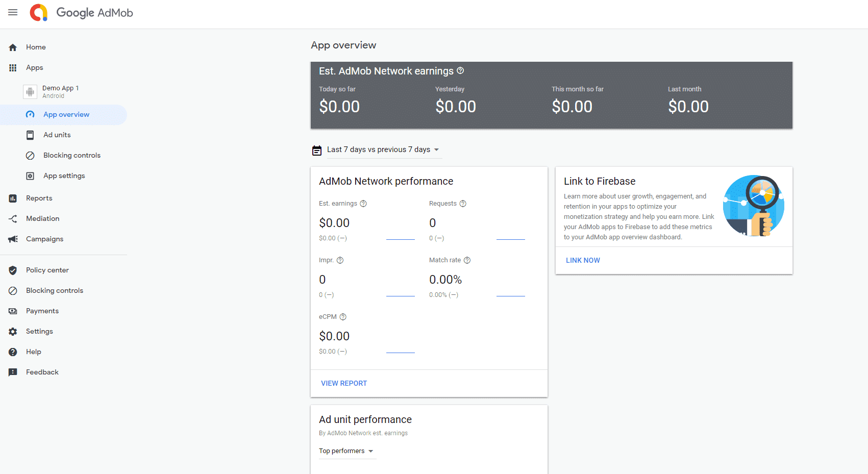Click the help icon next to Impr.
This screenshot has height=474, width=868.
[340, 260]
